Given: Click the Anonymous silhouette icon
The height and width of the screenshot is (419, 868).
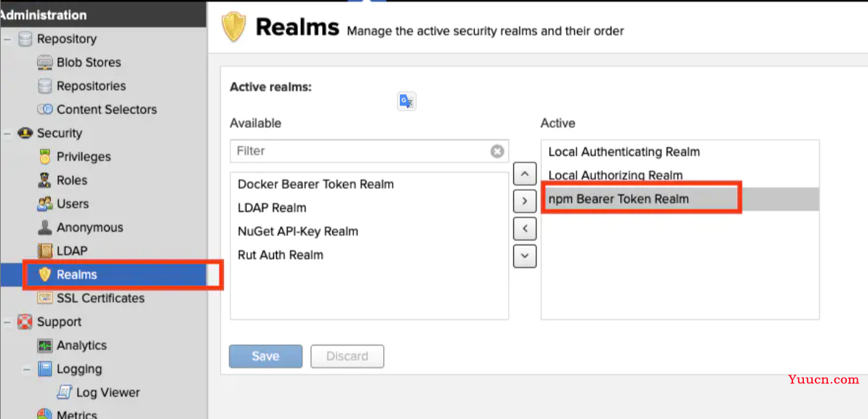Looking at the screenshot, I should 45,228.
